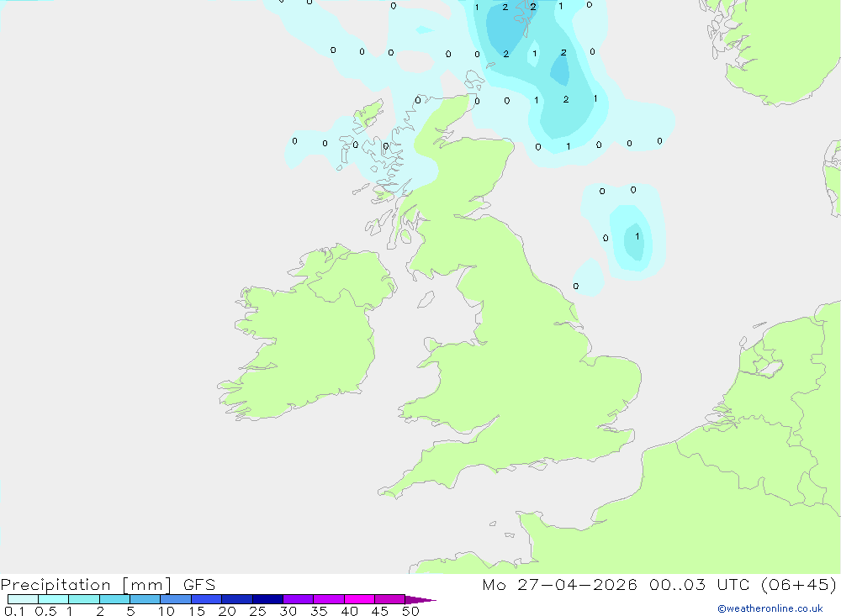Click the legend label '25'
This screenshot has height=616, width=841.
coord(257,611)
